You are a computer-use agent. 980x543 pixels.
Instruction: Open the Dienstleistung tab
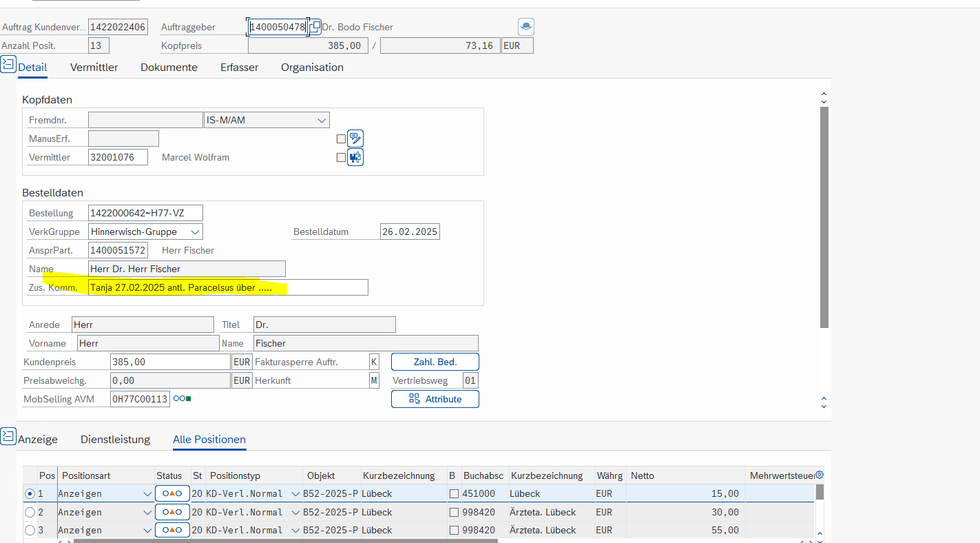tap(115, 439)
